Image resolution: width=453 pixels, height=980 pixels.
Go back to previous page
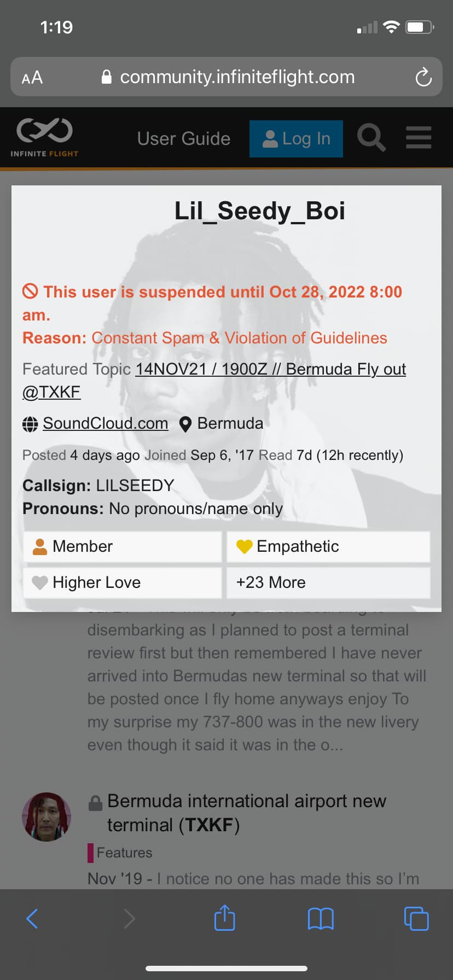32,919
